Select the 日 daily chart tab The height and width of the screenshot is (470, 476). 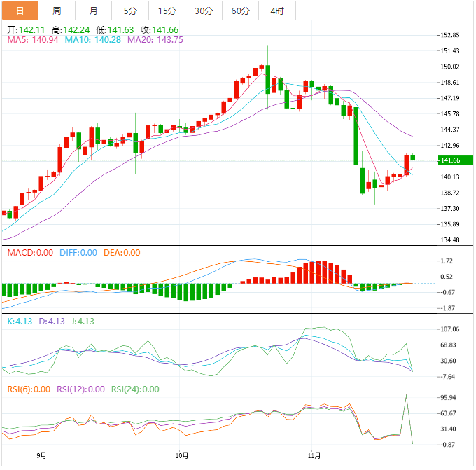click(x=20, y=11)
